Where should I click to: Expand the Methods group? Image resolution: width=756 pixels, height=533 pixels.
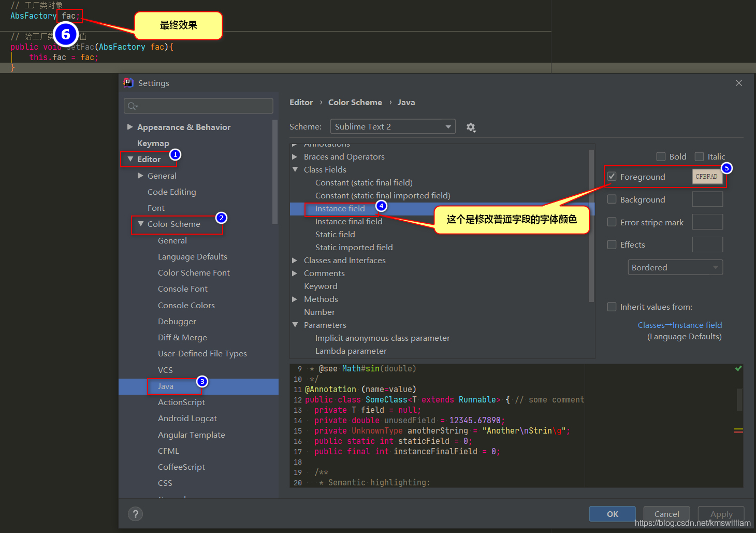(295, 299)
